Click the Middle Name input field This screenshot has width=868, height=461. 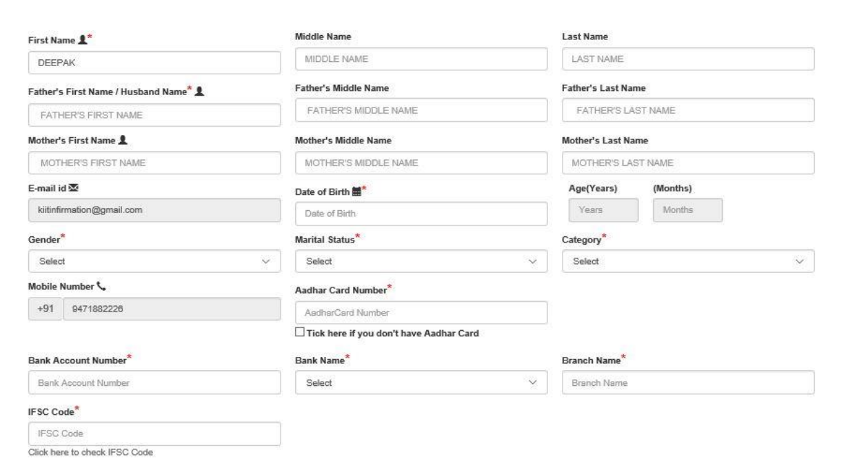[421, 59]
